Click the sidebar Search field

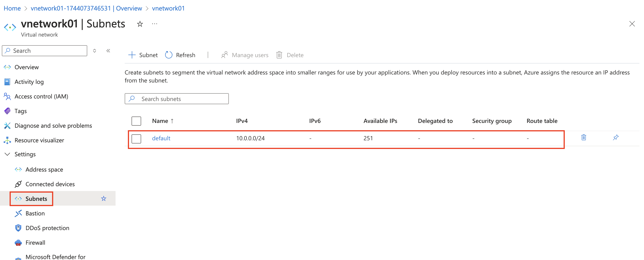coord(45,51)
